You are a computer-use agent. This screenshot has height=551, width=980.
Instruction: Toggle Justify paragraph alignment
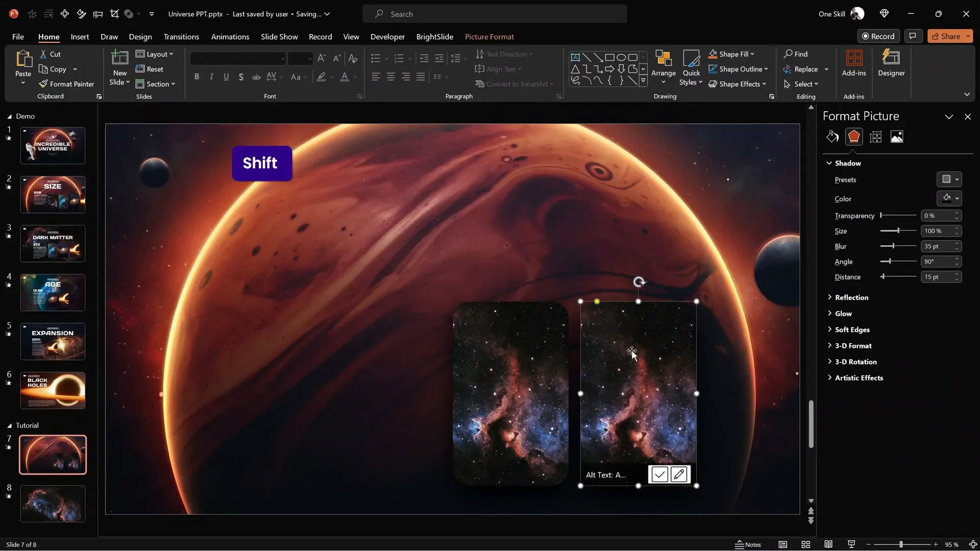coord(421,77)
